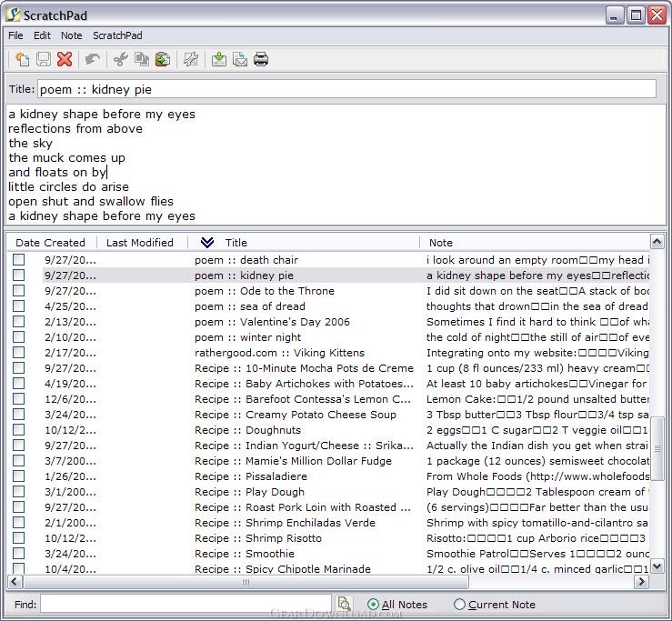Select '10-Minute Mocha Pots de Creme' recipe

pos(304,367)
